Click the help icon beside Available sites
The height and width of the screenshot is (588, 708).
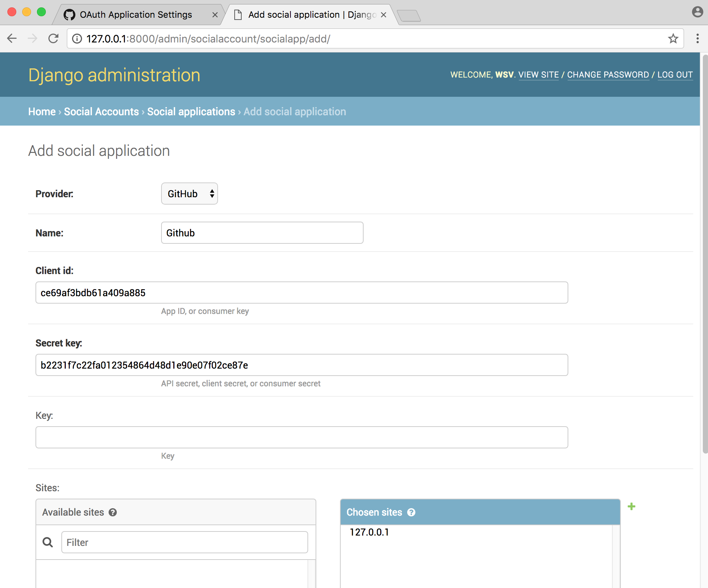click(113, 512)
